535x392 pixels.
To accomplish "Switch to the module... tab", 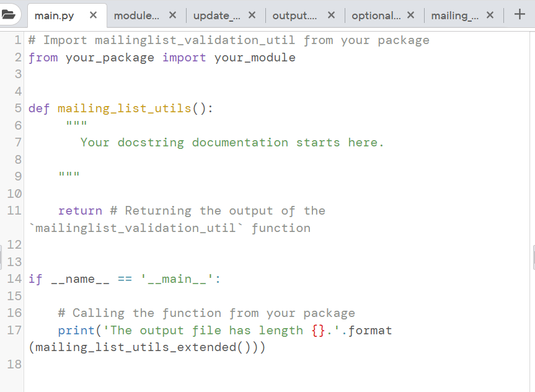I will (x=136, y=16).
